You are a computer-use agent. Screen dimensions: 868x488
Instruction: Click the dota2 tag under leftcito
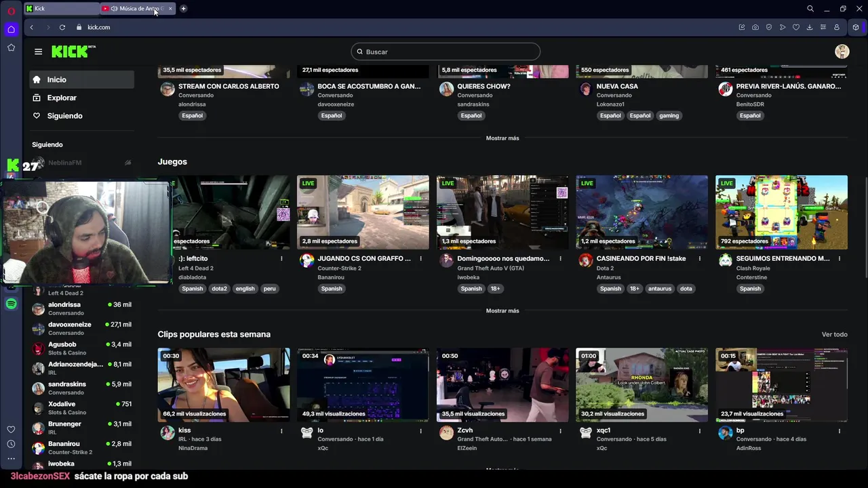pos(219,289)
